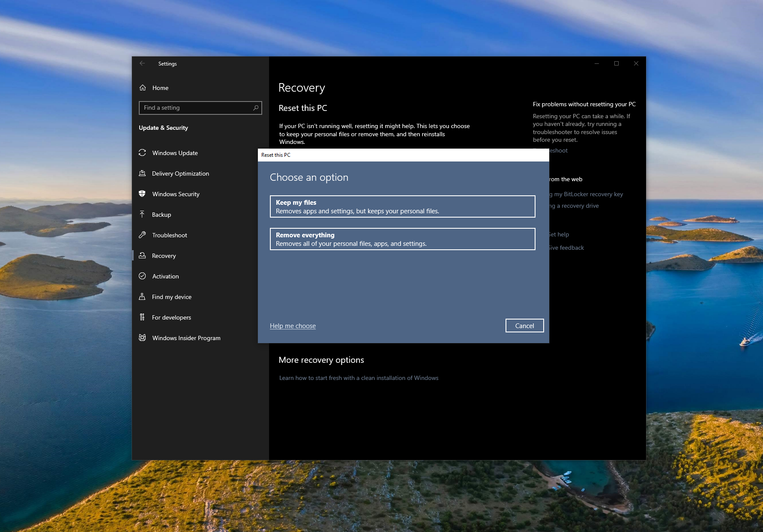Click the Give feedback link
This screenshot has width=763, height=532.
[x=566, y=248]
